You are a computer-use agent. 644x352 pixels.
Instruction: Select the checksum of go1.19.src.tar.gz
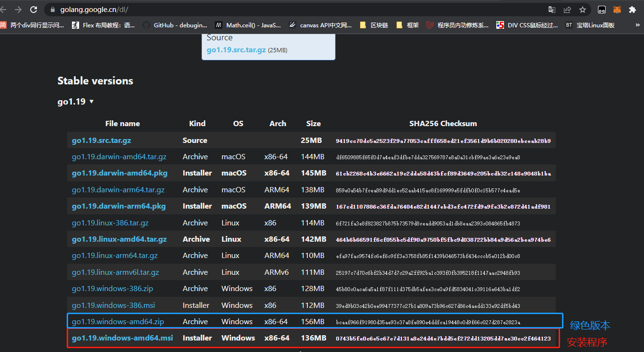click(x=443, y=141)
